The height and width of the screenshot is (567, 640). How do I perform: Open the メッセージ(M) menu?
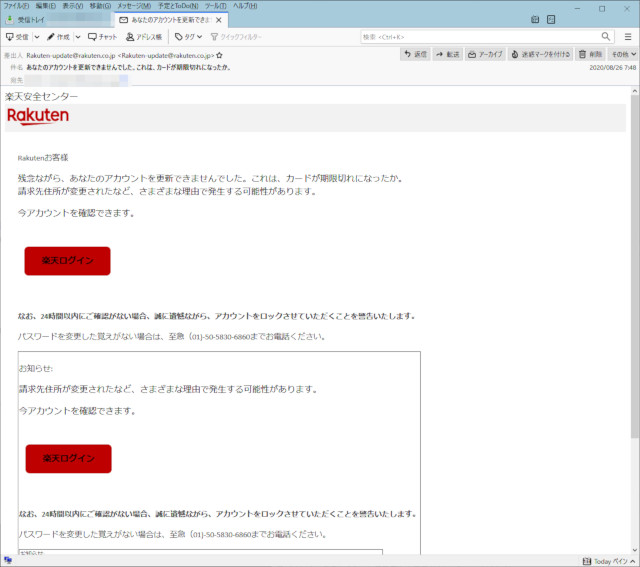point(134,6)
